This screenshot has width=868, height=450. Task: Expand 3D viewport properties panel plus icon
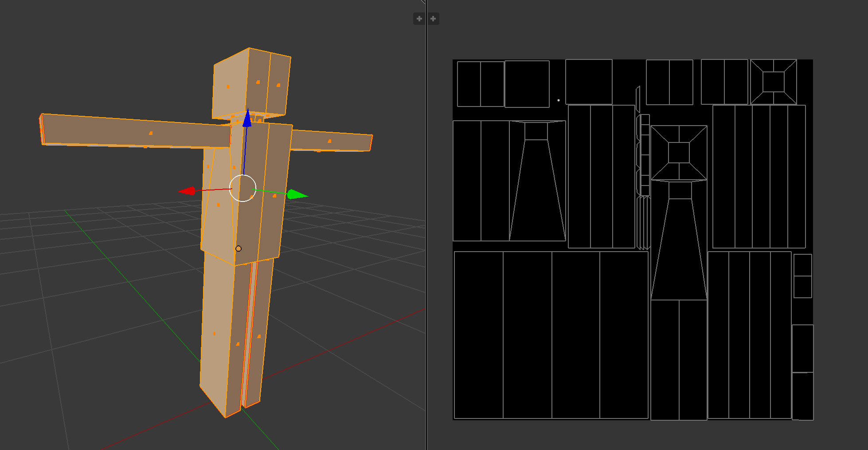pyautogui.click(x=419, y=19)
